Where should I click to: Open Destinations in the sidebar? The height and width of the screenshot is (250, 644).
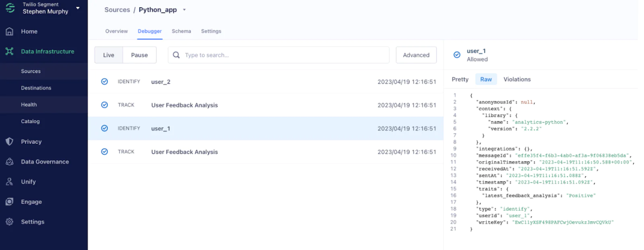tap(36, 88)
